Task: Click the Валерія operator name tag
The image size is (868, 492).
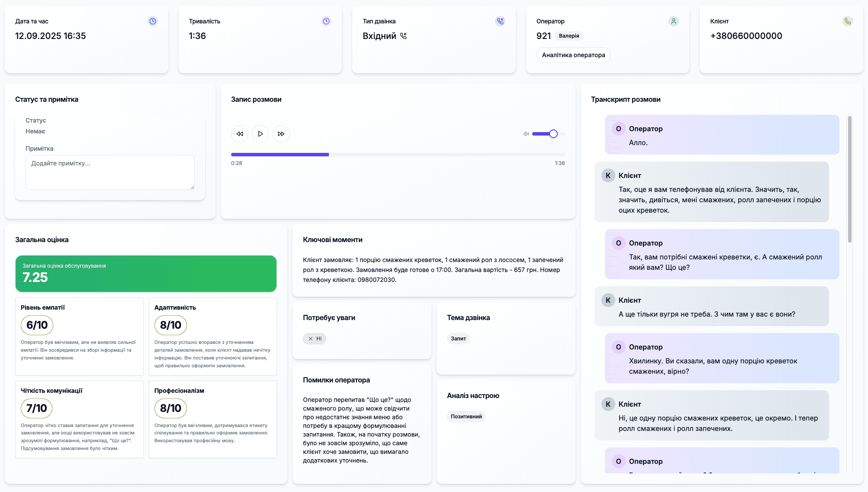Action: tap(569, 36)
